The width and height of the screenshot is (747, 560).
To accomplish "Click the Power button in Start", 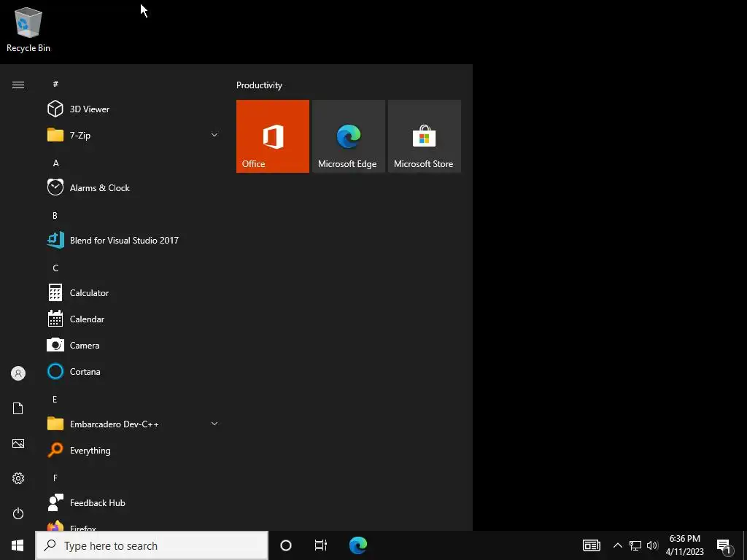I will point(18,513).
